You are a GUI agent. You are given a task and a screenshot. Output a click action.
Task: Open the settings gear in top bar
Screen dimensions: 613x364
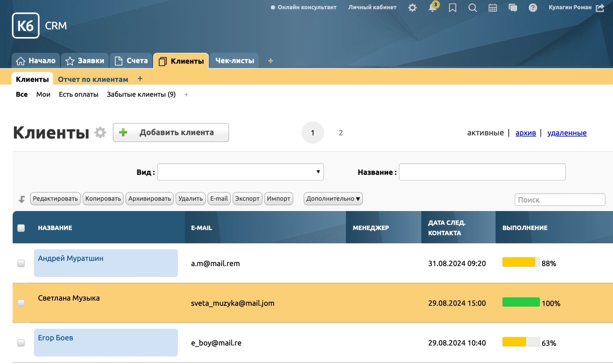pos(412,8)
